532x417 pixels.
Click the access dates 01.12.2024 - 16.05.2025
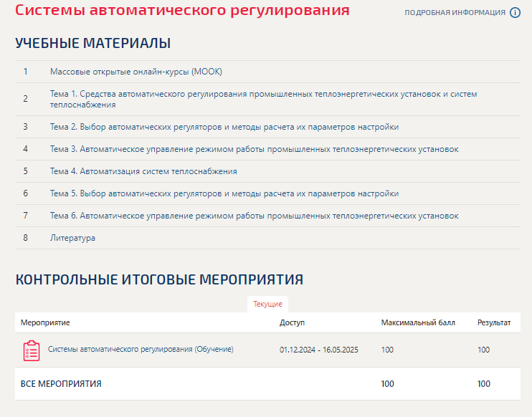318,350
